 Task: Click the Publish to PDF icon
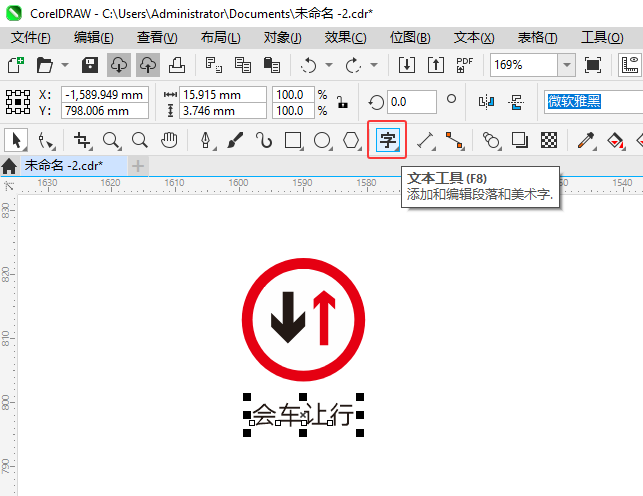pos(465,65)
